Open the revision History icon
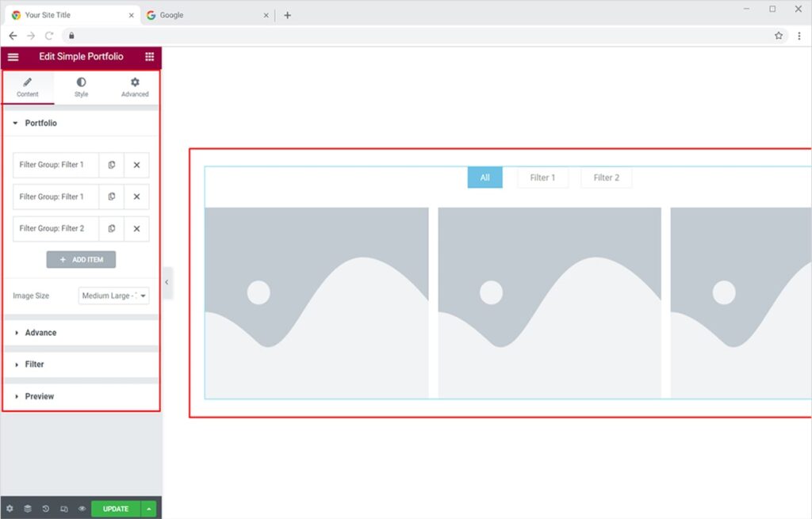The image size is (812, 519). 46,509
